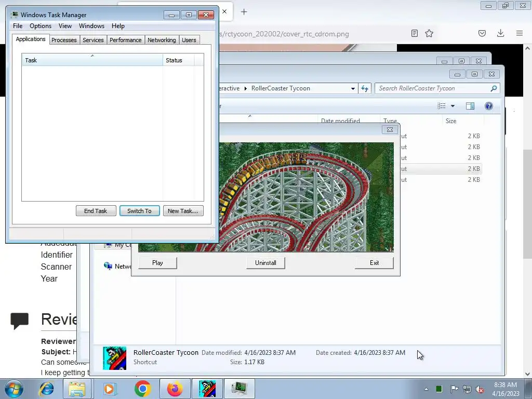Image resolution: width=532 pixels, height=399 pixels.
Task: Open Firefox hamburger application menu
Action: (x=520, y=33)
